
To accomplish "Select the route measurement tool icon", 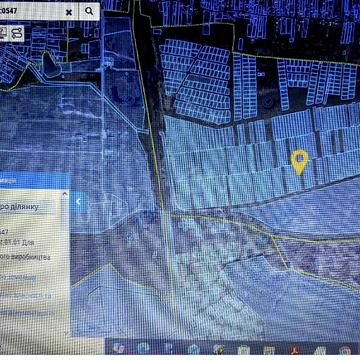I will pos(17,33).
